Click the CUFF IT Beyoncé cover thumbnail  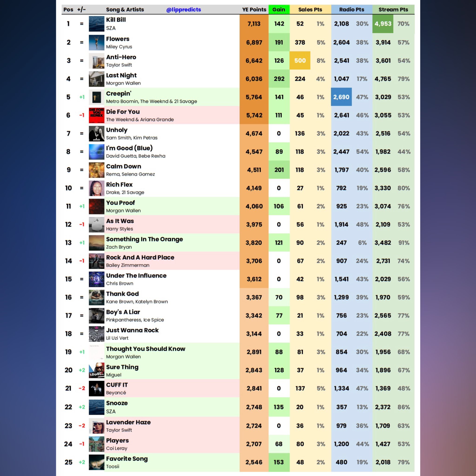(96, 388)
